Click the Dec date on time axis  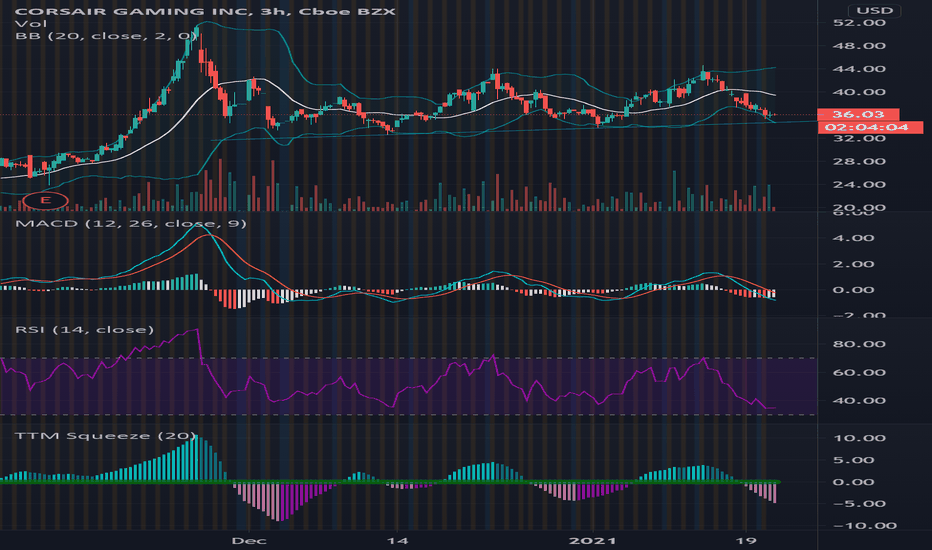tap(248, 540)
